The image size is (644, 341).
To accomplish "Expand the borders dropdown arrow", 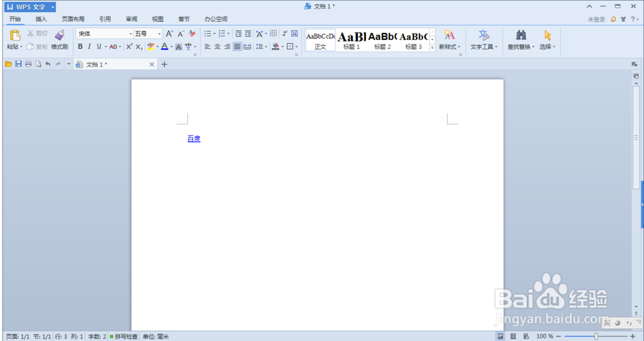I will click(x=296, y=47).
